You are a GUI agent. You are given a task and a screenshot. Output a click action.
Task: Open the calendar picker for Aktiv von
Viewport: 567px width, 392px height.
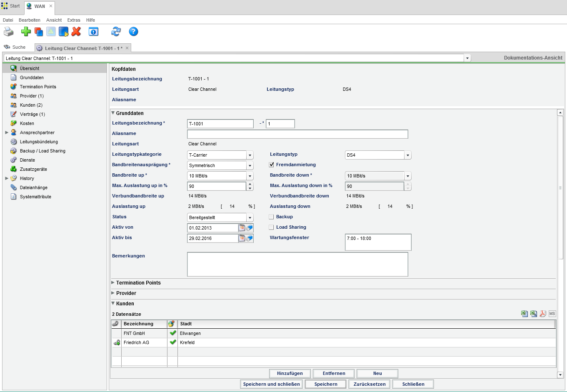[242, 228]
